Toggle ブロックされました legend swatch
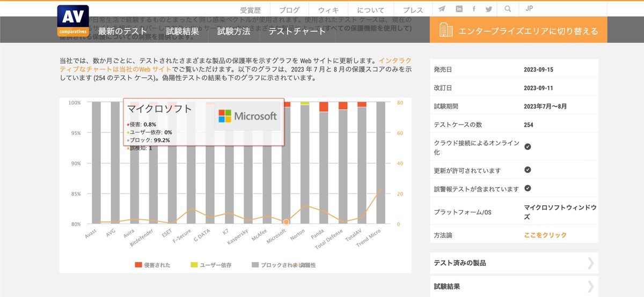 (x=255, y=265)
